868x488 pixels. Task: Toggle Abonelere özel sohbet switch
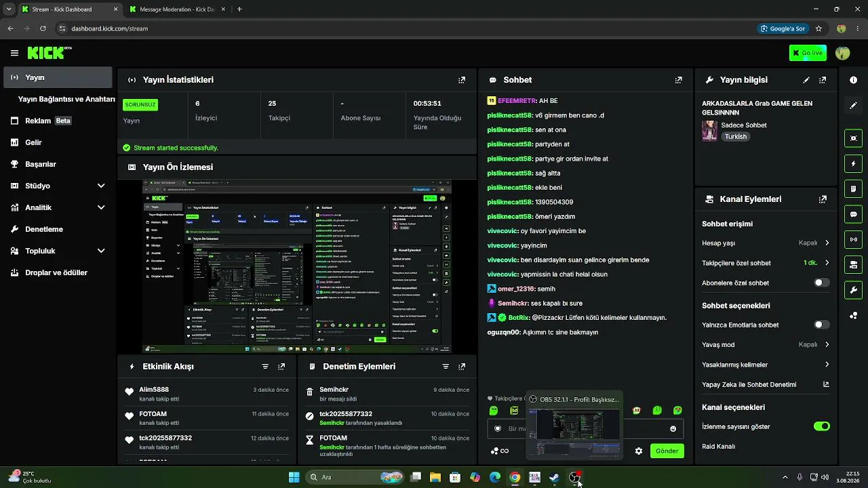pyautogui.click(x=821, y=283)
